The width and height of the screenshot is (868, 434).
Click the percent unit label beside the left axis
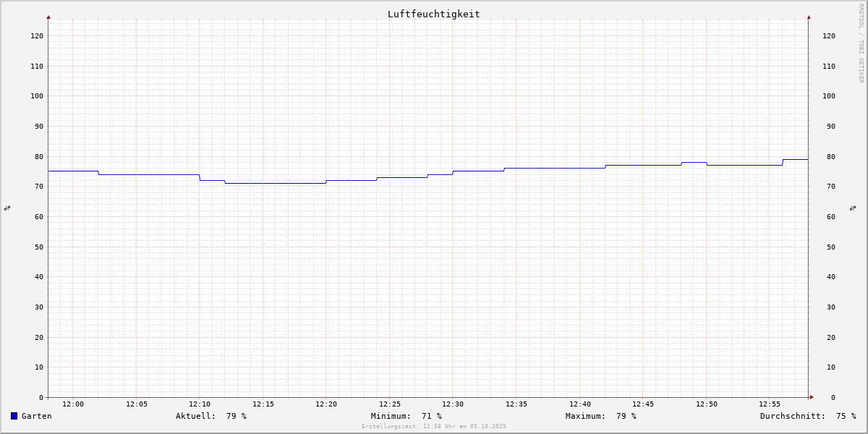[7, 208]
